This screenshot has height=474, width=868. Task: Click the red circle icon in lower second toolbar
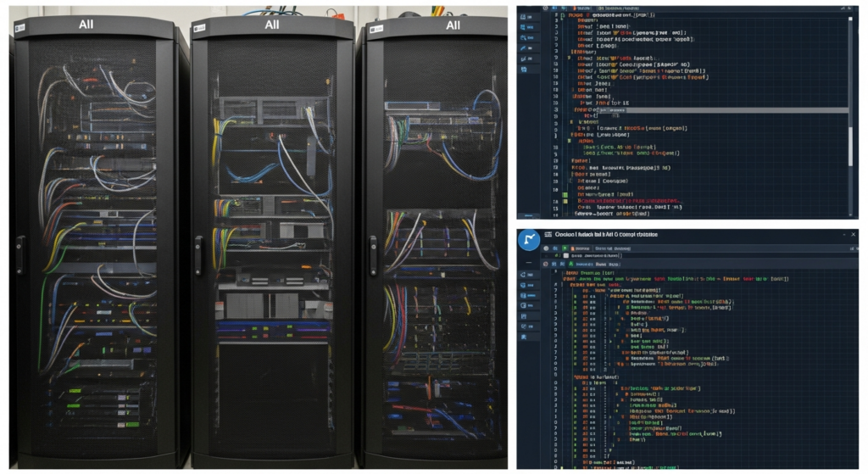(x=545, y=264)
